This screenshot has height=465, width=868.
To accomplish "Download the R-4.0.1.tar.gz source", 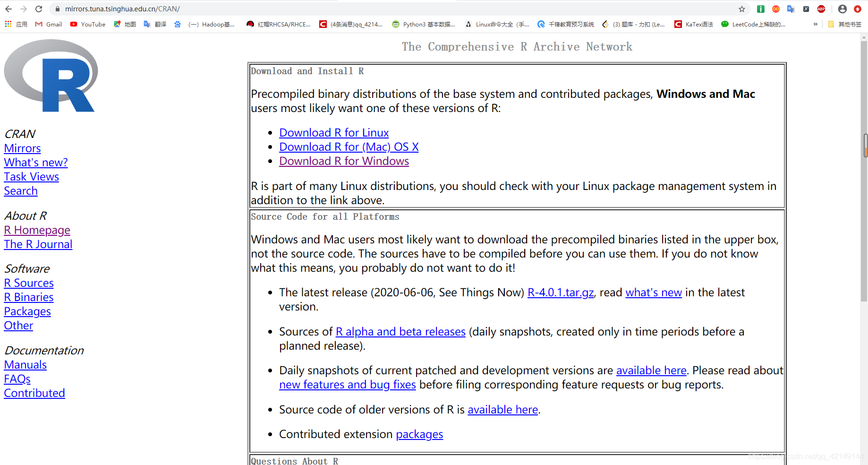I will 561,293.
